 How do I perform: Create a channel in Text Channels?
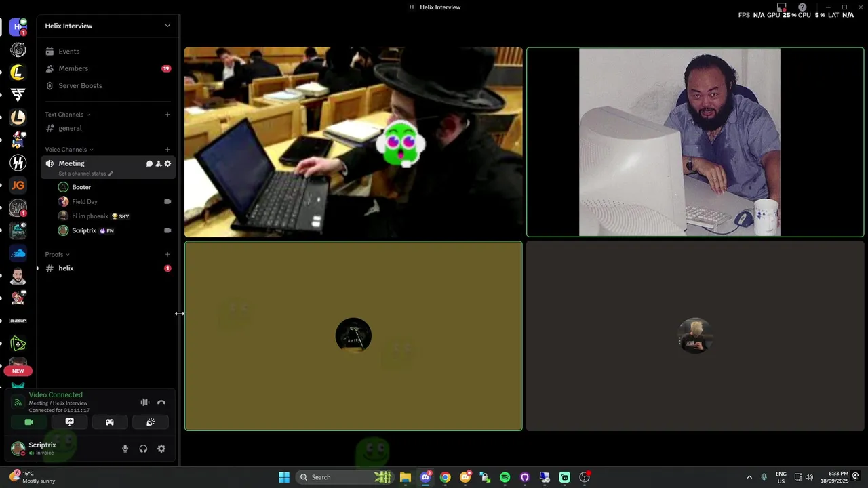click(x=167, y=115)
